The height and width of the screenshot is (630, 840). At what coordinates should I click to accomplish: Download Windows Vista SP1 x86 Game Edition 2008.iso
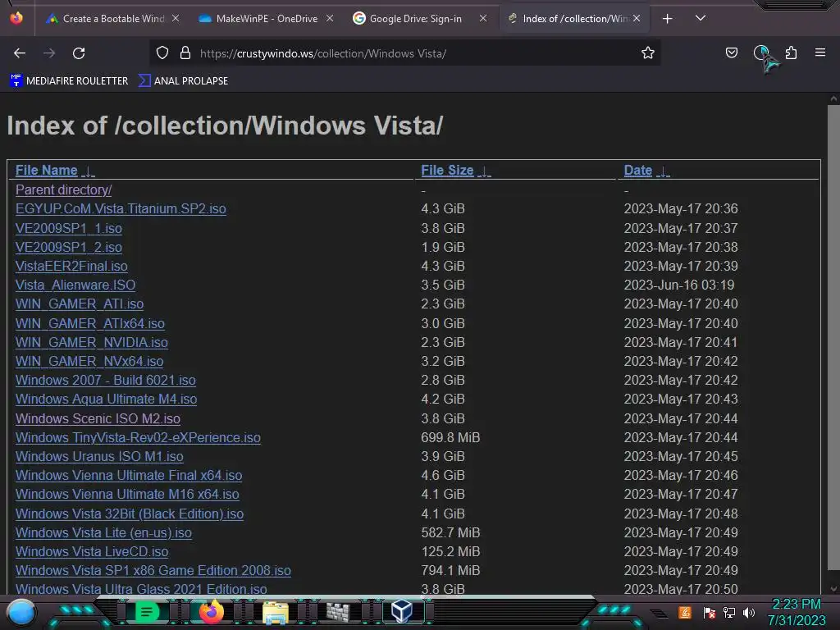point(153,571)
